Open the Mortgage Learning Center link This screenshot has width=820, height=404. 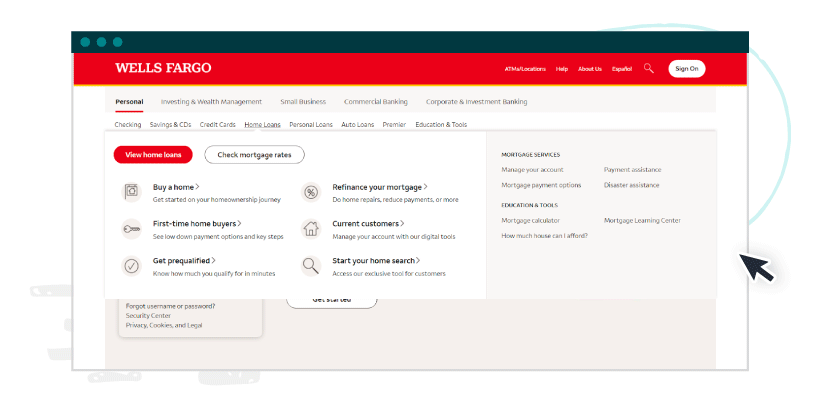click(642, 221)
